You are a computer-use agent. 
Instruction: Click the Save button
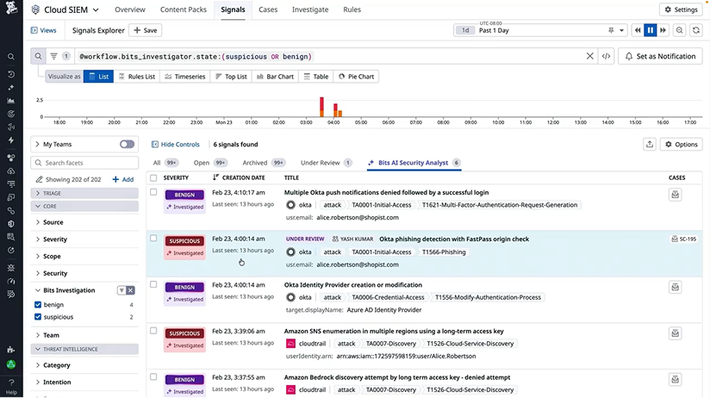[x=145, y=30]
